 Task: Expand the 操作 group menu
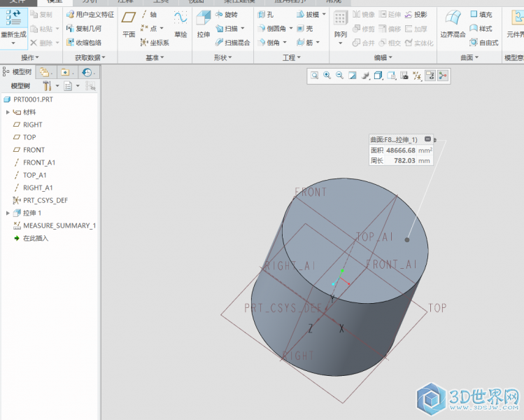point(30,57)
